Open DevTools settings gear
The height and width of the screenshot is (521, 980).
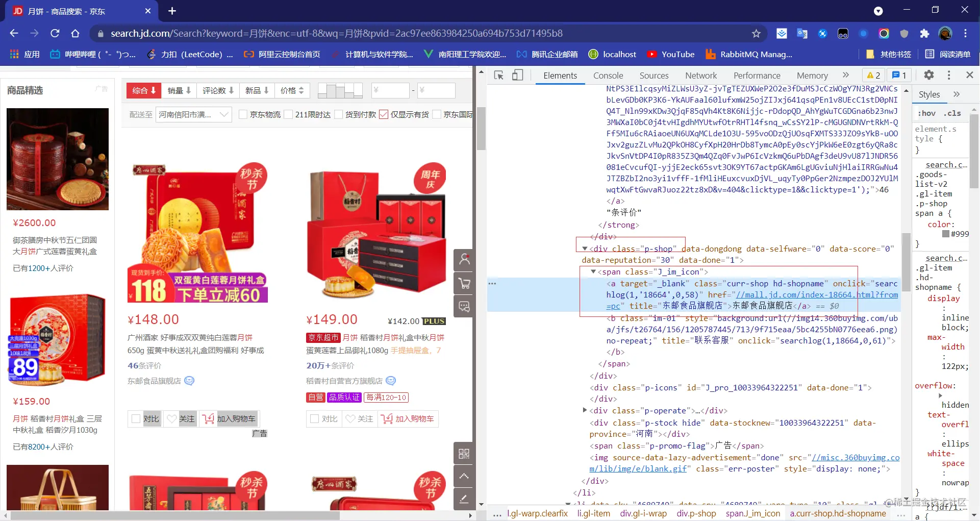coord(929,75)
